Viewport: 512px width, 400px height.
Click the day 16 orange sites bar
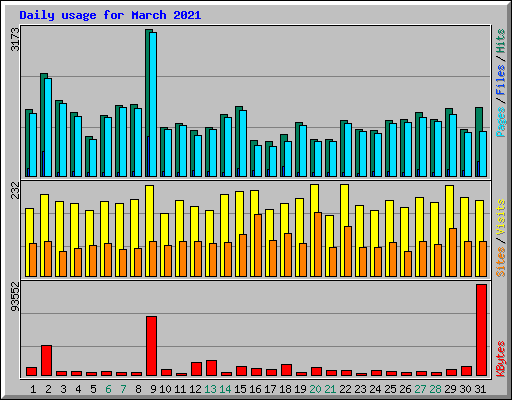tap(258, 245)
